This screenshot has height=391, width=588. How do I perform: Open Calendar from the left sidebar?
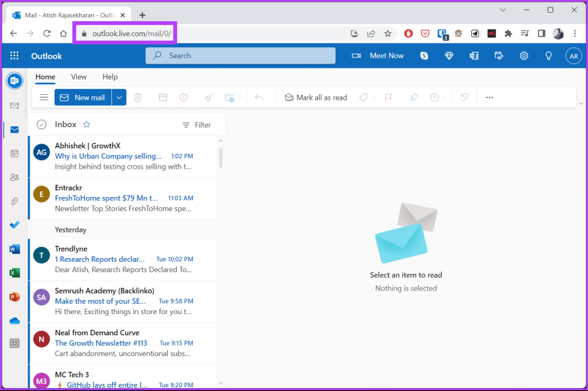14,154
